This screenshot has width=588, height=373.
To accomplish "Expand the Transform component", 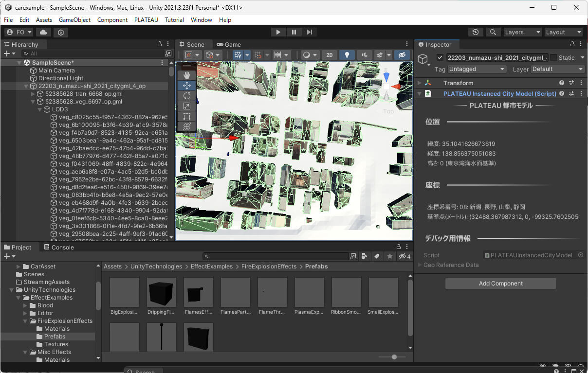I will coord(420,83).
